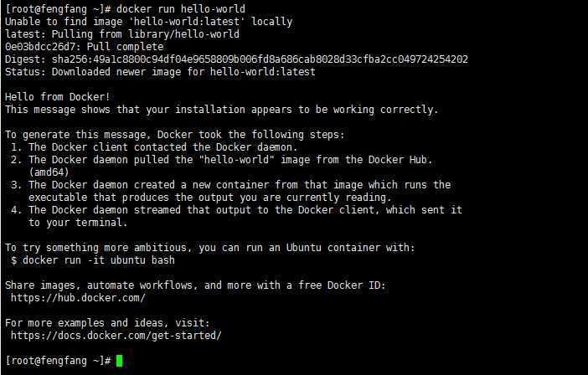Click the top [root@fengfang ~]# prompt
Screen dimensions: 588x375
[58, 8]
